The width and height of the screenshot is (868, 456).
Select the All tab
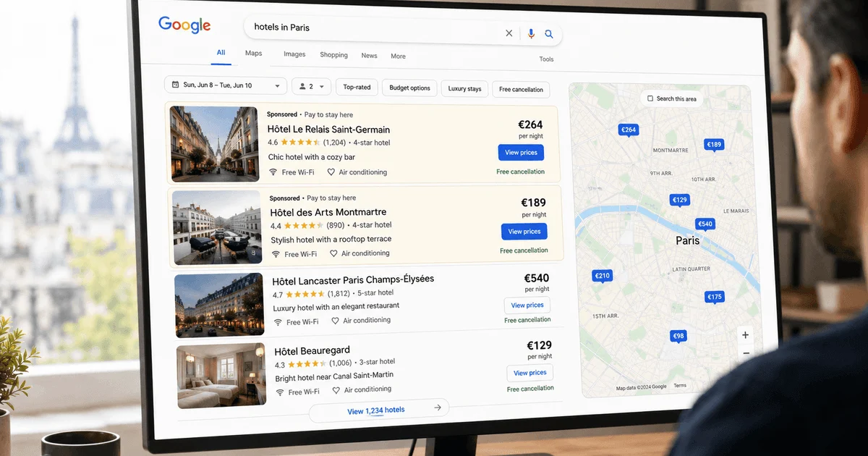click(221, 53)
